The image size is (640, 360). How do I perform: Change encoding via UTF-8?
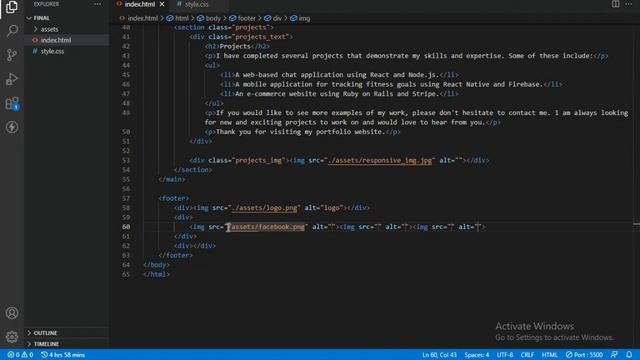coord(505,355)
